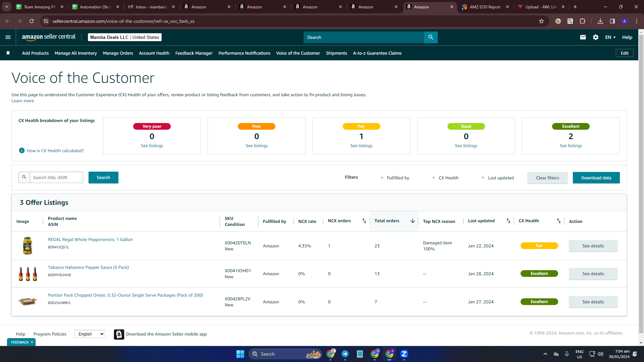Open the browser extensions puzzle icon
The image size is (644, 362).
583,21
